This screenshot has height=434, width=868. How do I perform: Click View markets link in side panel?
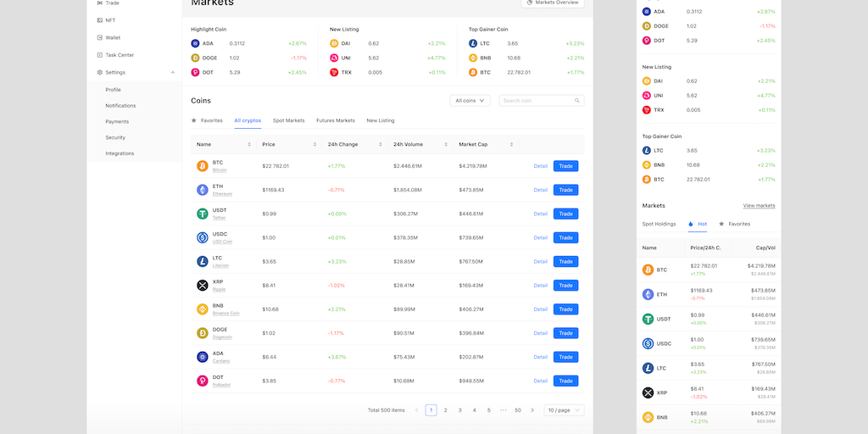759,205
